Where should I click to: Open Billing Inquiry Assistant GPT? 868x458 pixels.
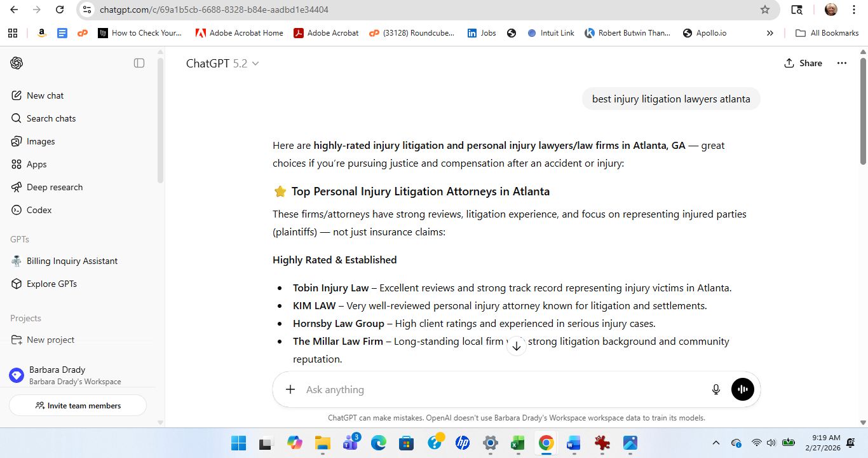65,261
